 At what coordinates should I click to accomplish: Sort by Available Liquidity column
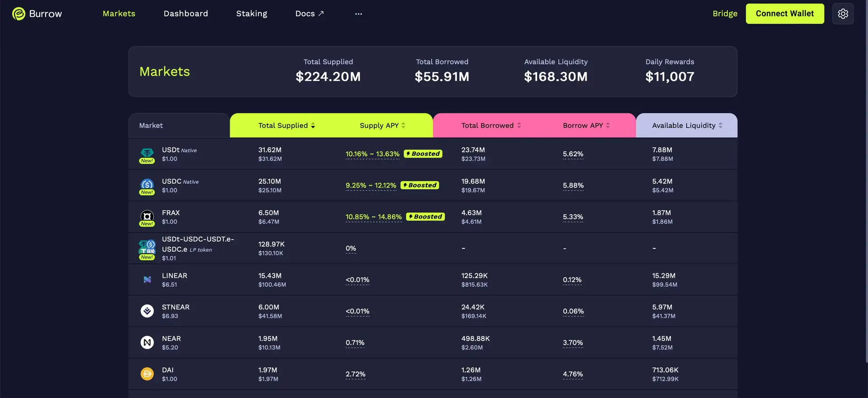pos(687,126)
